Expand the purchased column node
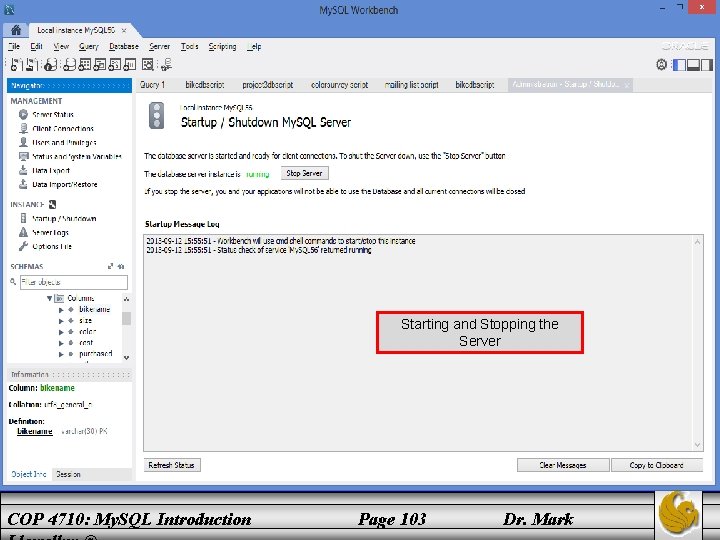This screenshot has width=720, height=540. coord(61,354)
